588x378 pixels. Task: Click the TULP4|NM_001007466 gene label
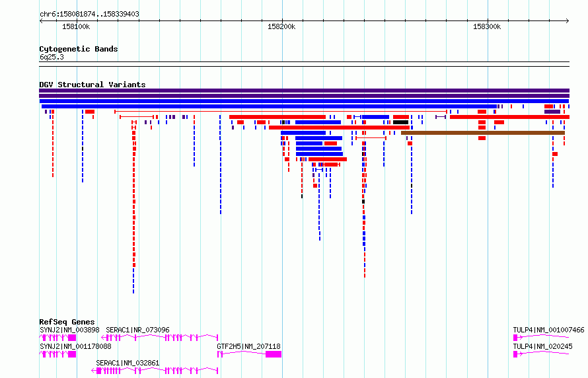(548, 330)
